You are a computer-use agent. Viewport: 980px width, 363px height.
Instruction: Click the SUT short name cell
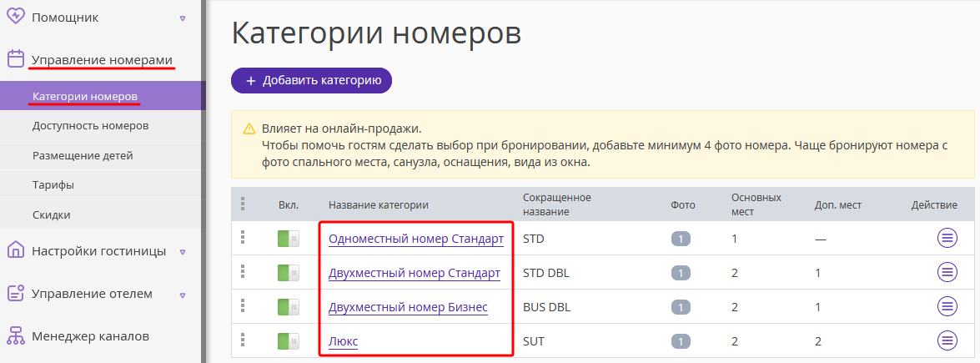click(533, 342)
